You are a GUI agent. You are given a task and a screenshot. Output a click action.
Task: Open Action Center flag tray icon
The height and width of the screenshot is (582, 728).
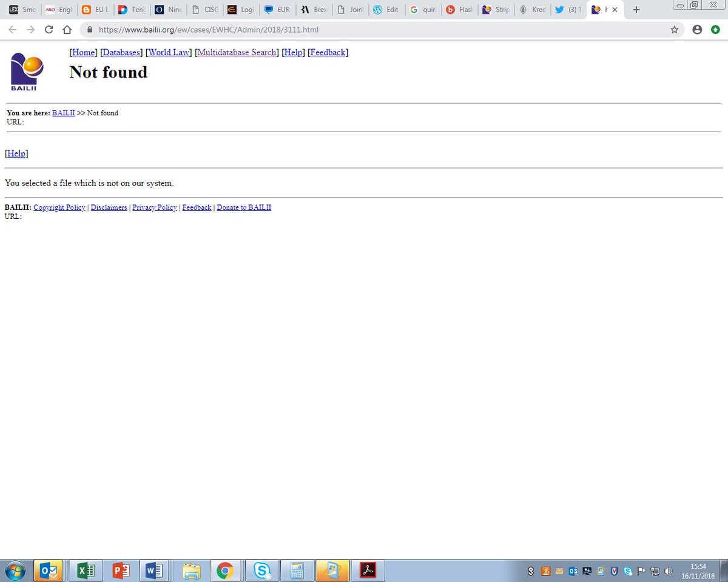[641, 571]
